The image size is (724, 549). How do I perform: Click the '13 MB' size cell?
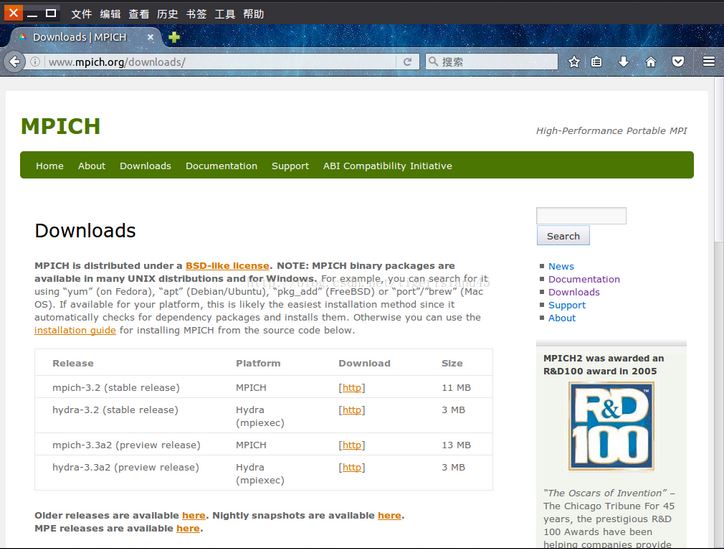456,445
